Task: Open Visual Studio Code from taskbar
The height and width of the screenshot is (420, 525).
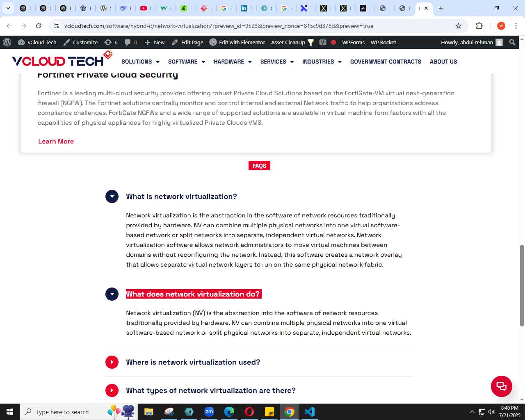Action: click(x=310, y=412)
